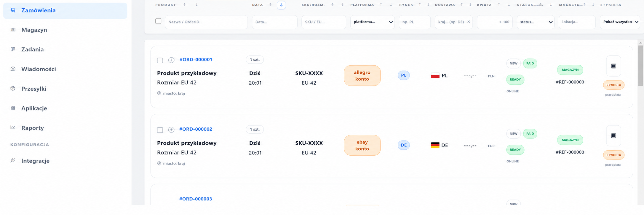Sort SKU/ROZM. column descending

(342, 4)
